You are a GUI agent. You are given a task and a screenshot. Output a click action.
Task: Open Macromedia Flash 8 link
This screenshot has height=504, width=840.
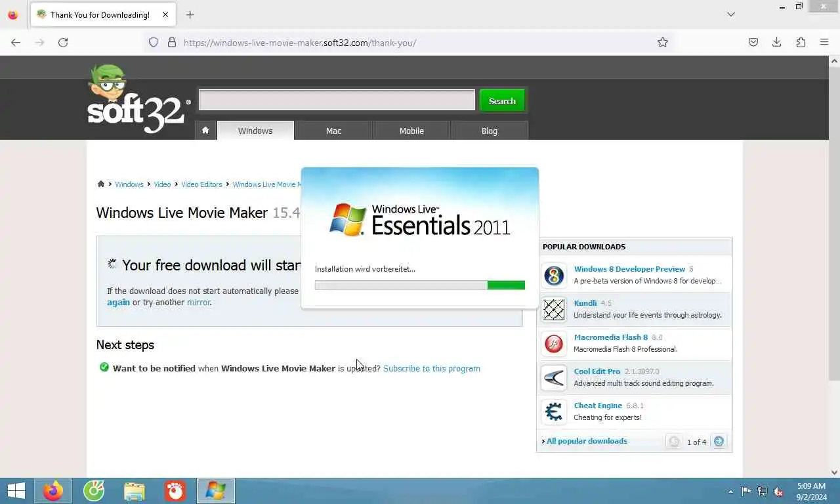(611, 337)
